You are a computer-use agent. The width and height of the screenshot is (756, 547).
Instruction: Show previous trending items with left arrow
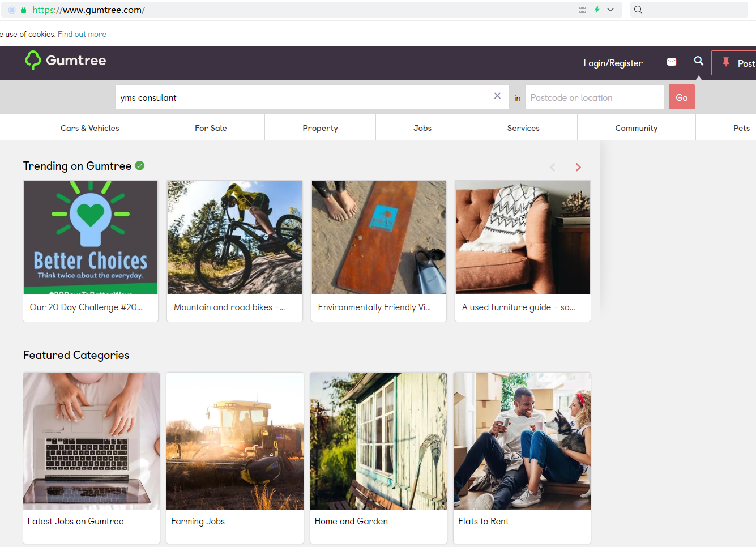(553, 167)
